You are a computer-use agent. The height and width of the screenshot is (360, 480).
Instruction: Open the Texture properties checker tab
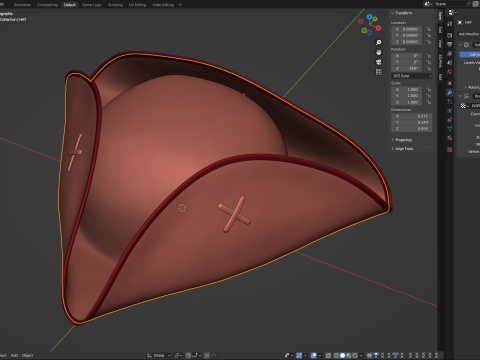(450, 150)
